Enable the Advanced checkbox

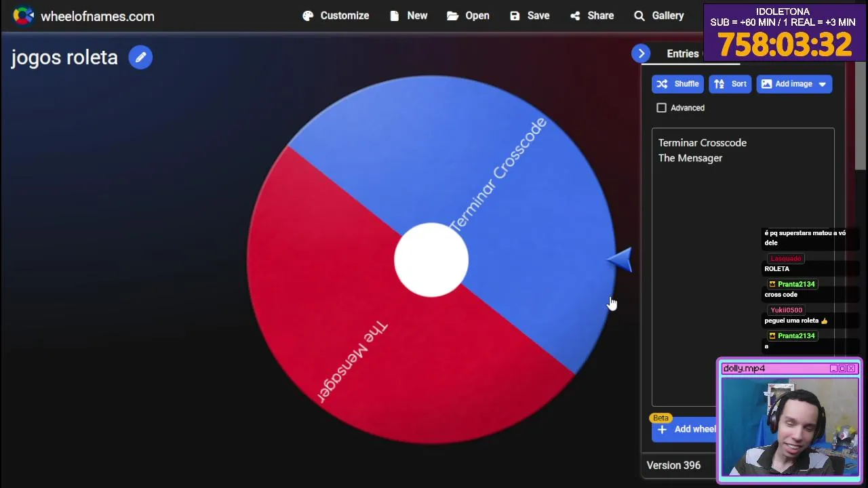click(661, 108)
